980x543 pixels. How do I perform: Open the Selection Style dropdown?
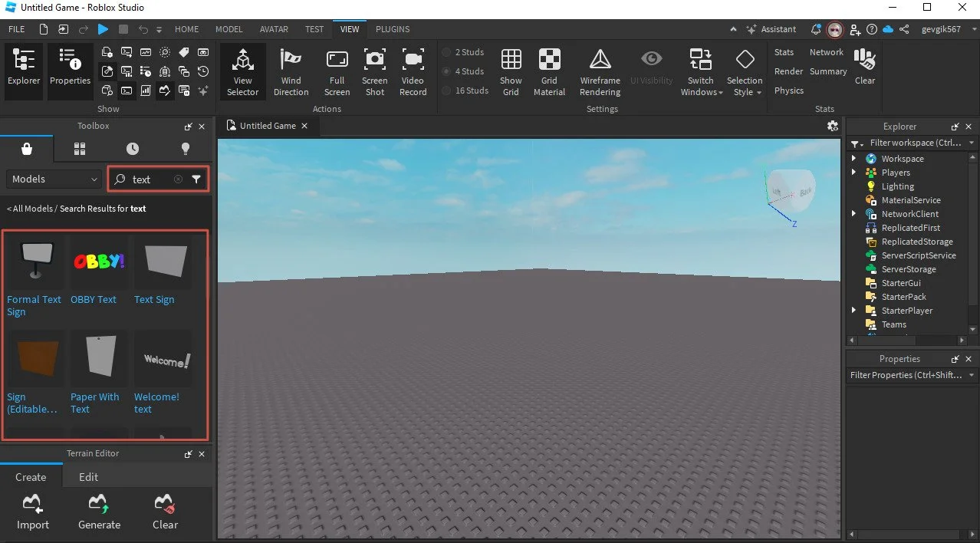[745, 72]
